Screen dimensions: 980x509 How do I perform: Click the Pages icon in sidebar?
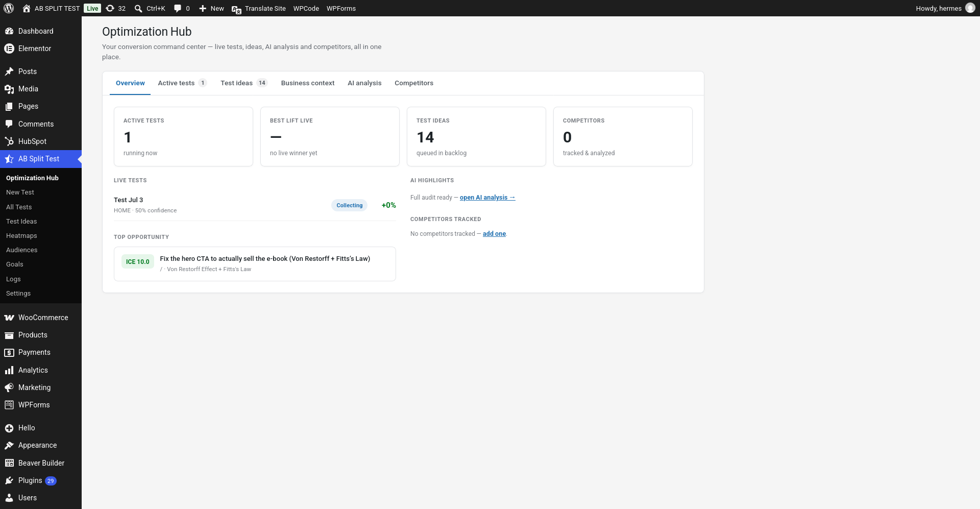tap(9, 106)
